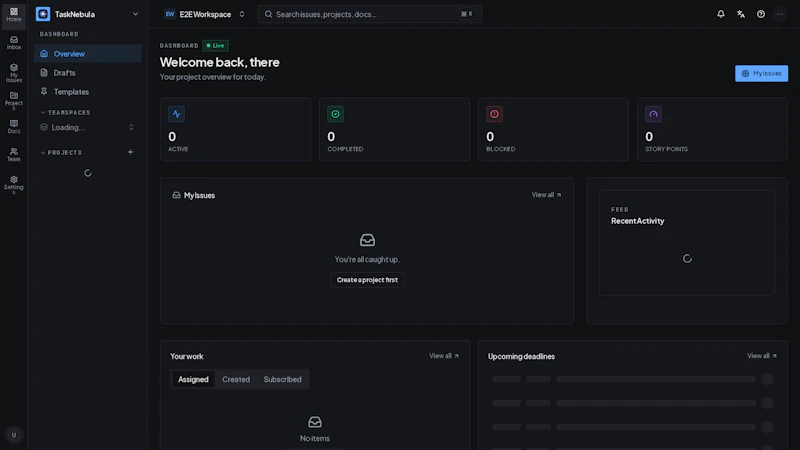The height and width of the screenshot is (450, 800).
Task: Click the EW workspace badge
Action: [x=170, y=14]
